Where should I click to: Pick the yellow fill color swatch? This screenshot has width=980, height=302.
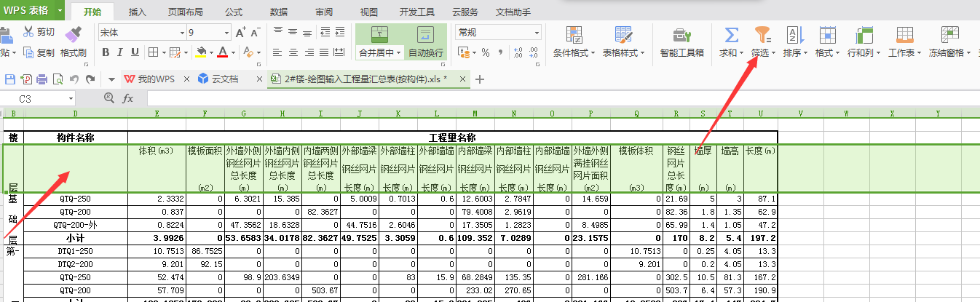coord(201,52)
